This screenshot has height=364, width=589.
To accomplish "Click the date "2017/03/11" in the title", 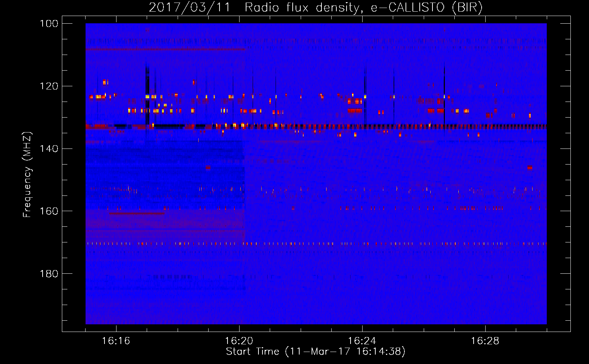I will point(189,7).
